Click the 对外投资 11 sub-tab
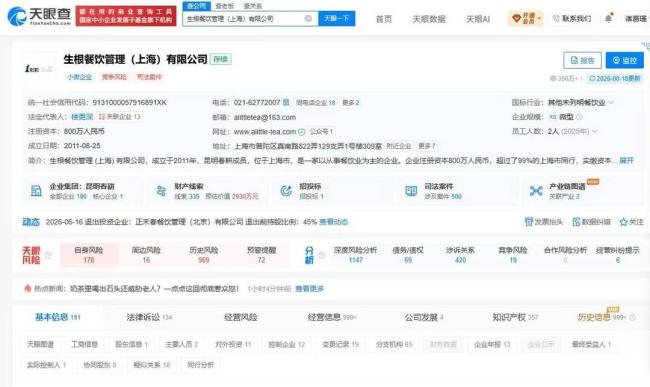 point(233,344)
